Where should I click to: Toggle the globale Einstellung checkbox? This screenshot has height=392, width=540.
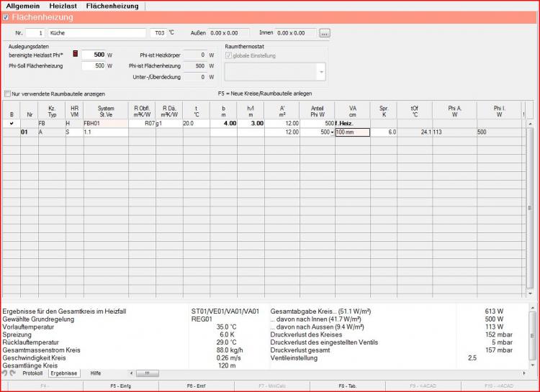click(x=228, y=55)
